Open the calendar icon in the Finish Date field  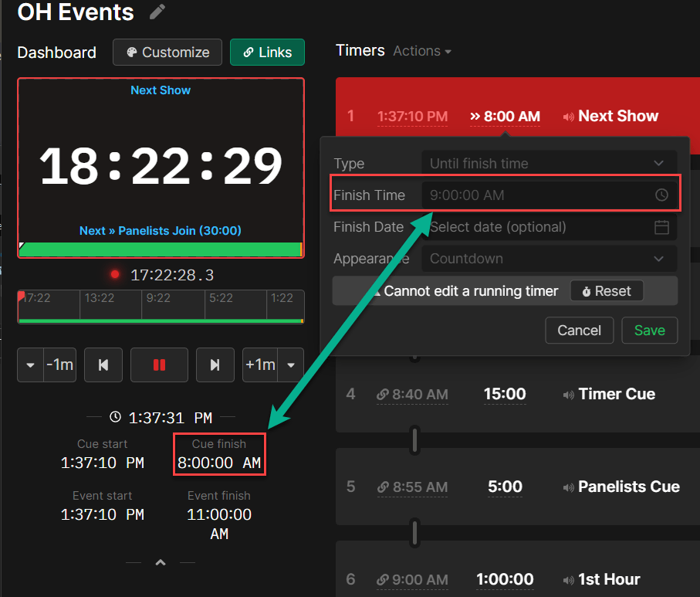(x=661, y=227)
